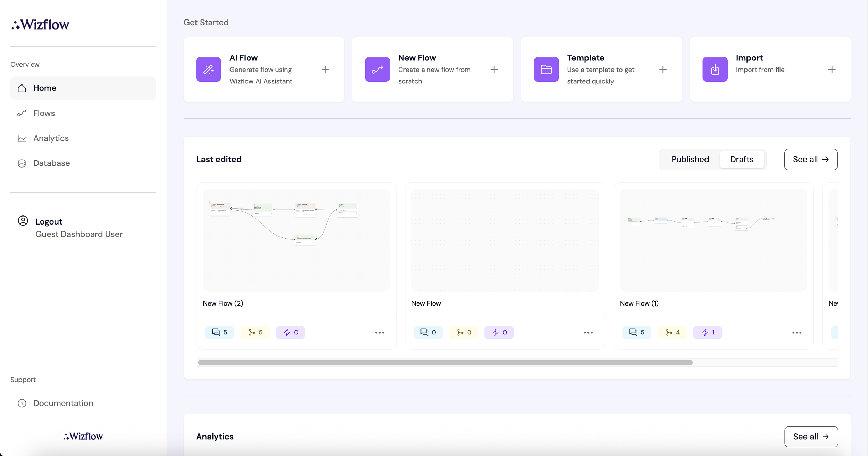Click the Logout user avatar icon

(23, 221)
